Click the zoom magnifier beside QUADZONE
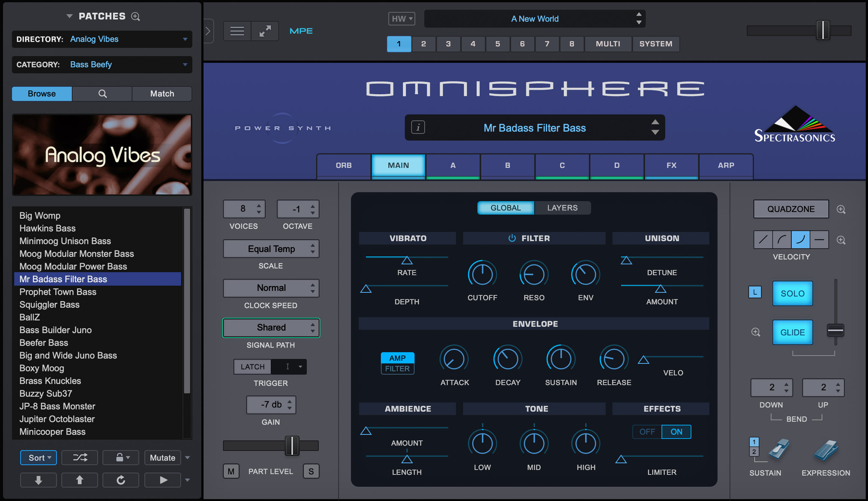 pyautogui.click(x=841, y=209)
